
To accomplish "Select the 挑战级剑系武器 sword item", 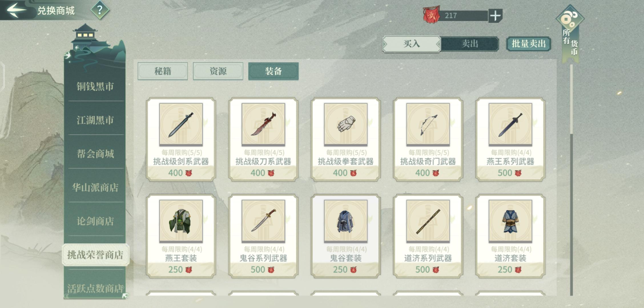I will (181, 139).
